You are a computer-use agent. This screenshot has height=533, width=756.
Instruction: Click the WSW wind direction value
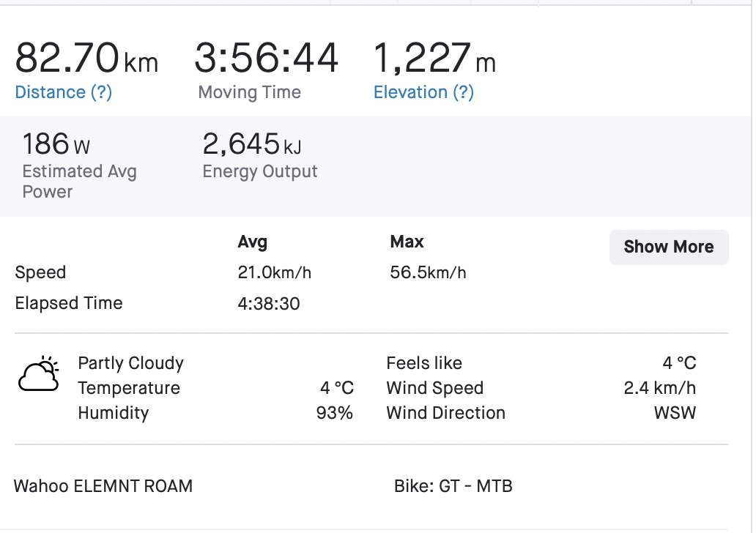click(675, 413)
